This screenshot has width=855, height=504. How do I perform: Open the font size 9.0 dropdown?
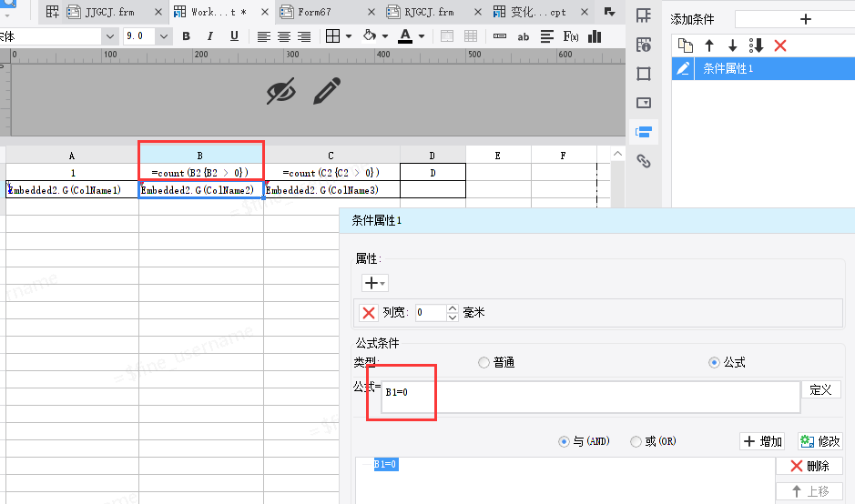coord(164,36)
